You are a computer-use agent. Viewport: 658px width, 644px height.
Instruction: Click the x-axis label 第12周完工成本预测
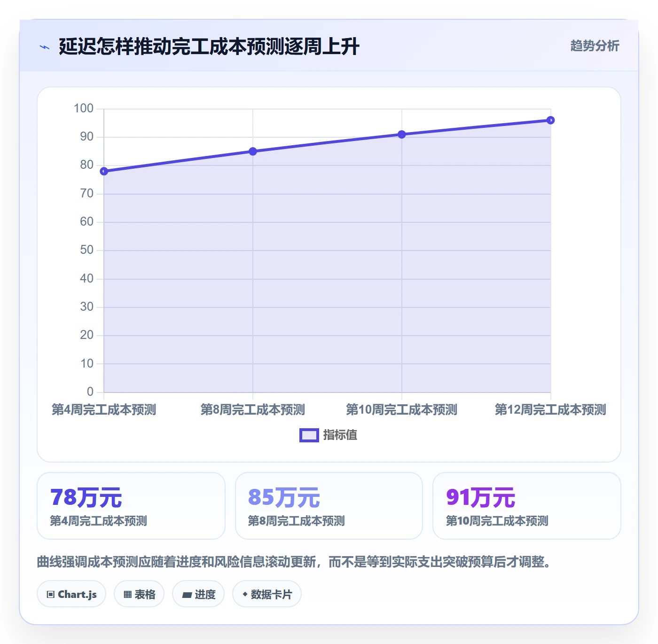[550, 409]
